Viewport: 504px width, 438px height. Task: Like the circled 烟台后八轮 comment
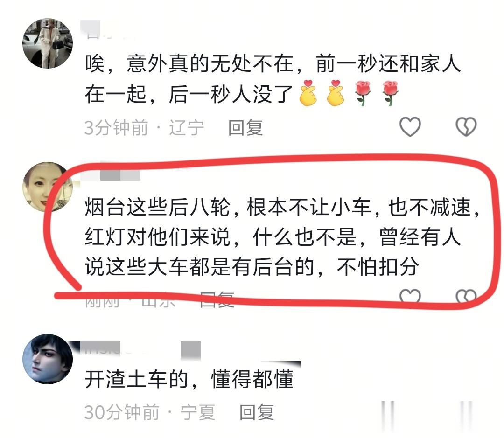pos(410,296)
